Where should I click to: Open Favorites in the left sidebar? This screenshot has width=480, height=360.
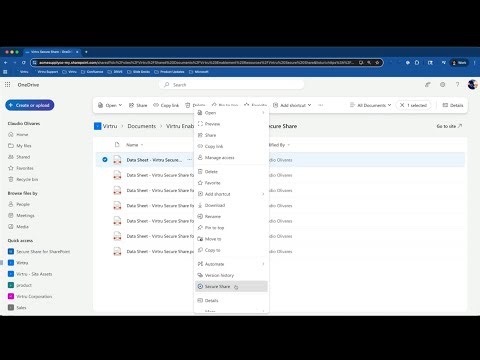(21, 168)
